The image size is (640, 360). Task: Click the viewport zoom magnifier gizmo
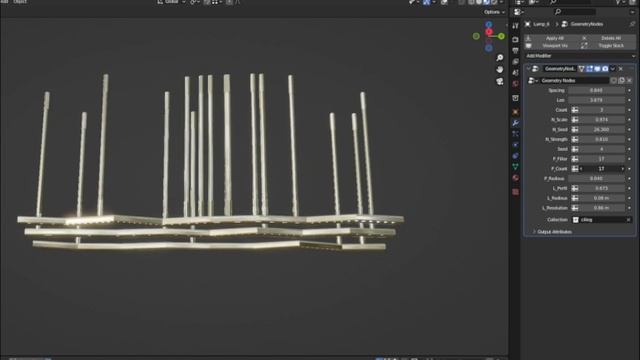500,58
